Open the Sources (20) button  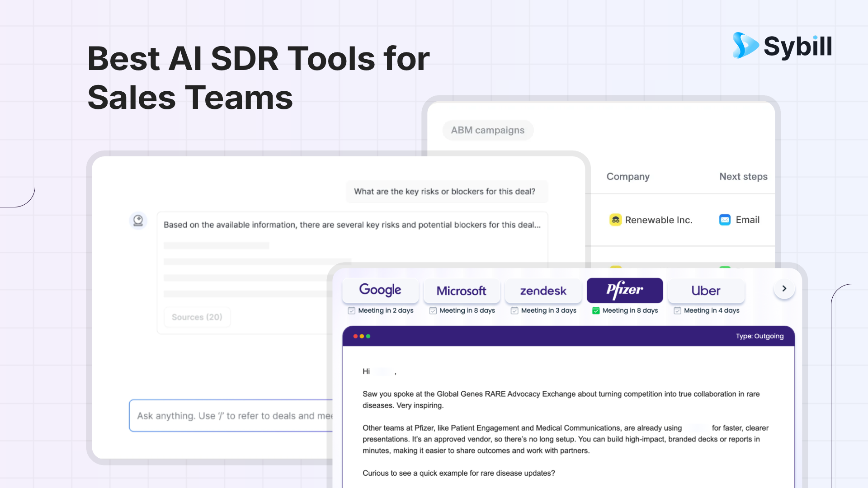coord(197,317)
